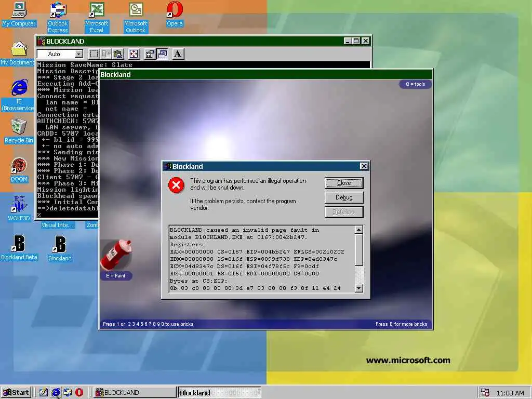Screen dimensions: 532x399
Task: Launch Opera from quick launch
Action: point(79,393)
